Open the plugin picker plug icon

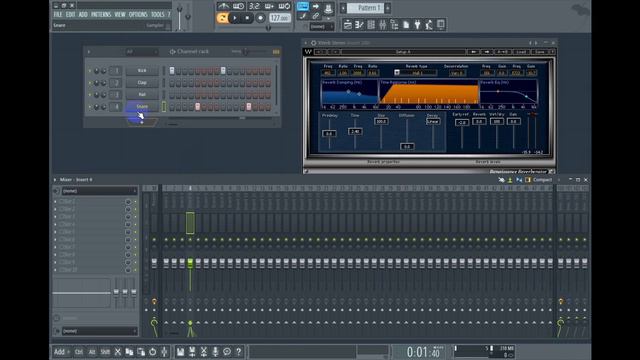pos(418,25)
